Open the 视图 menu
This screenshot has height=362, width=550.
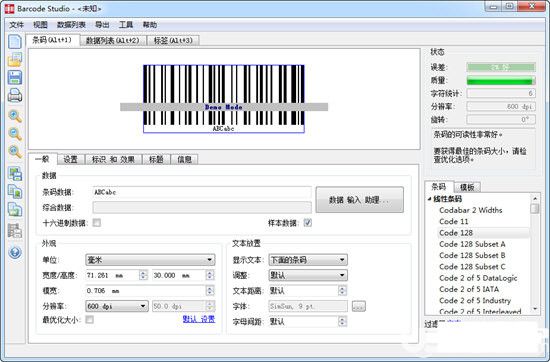click(x=40, y=25)
